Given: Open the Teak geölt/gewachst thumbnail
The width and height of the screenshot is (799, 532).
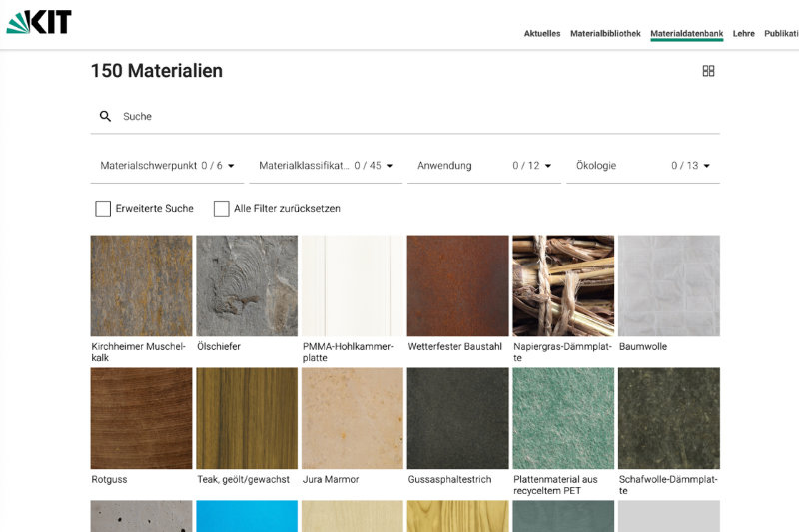Looking at the screenshot, I should (247, 418).
